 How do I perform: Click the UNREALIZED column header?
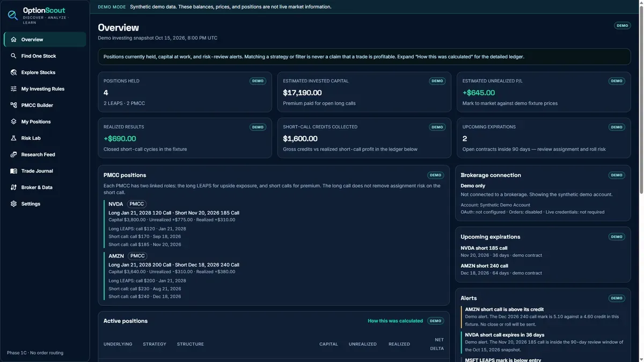tap(363, 344)
